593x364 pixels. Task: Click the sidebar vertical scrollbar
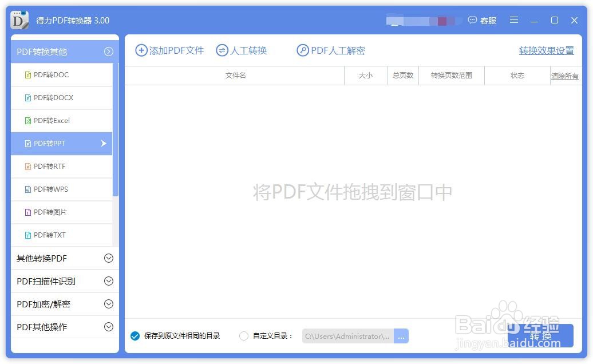pos(116,130)
